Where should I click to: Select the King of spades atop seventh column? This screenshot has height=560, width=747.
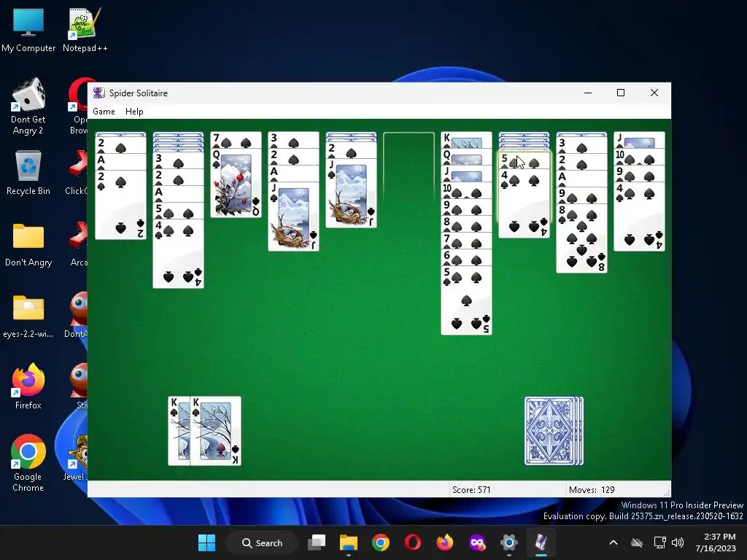tap(466, 140)
